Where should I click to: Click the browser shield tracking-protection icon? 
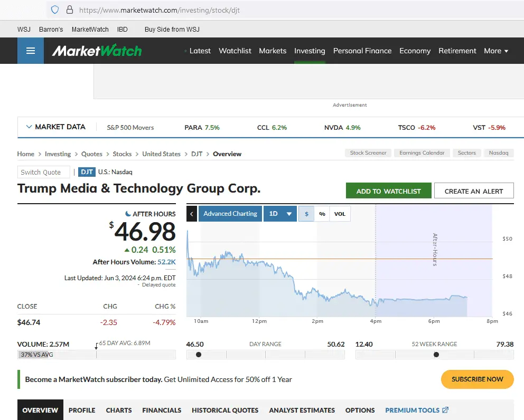[55, 10]
